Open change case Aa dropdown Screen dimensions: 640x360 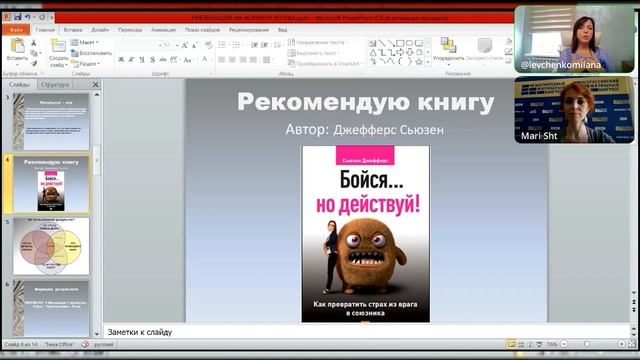[188, 60]
